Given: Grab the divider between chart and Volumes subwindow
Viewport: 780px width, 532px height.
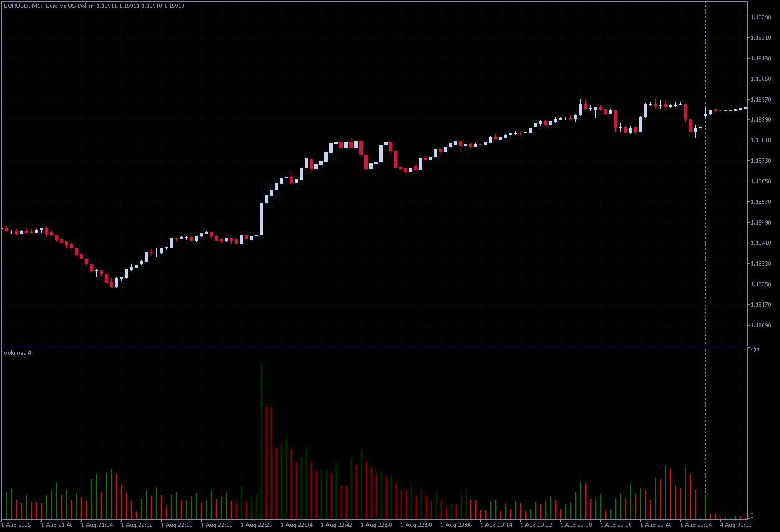Looking at the screenshot, I should click(374, 346).
